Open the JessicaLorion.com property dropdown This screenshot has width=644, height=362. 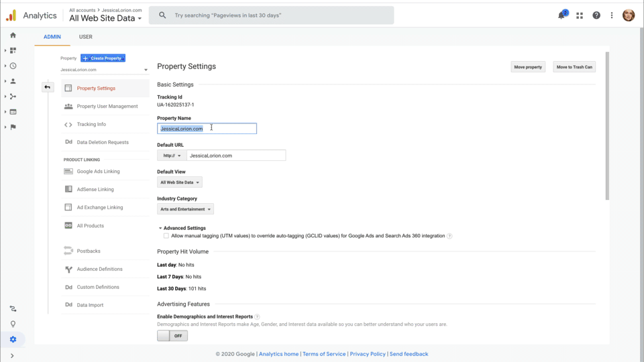[105, 70]
